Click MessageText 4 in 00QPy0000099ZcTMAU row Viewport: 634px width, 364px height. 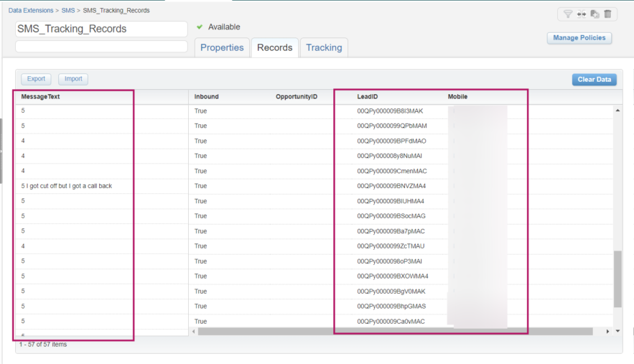pyautogui.click(x=23, y=246)
